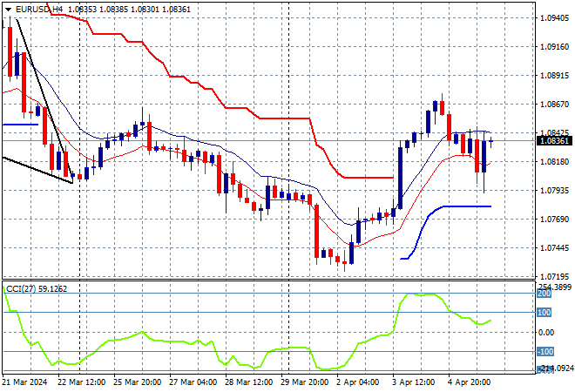Click the 1.09405 price axis label

[x=555, y=18]
